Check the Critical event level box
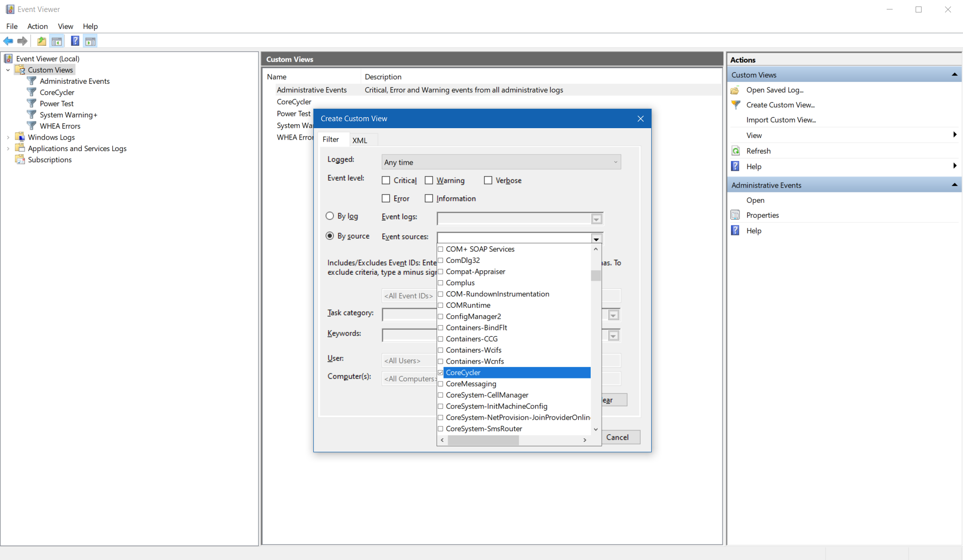This screenshot has width=963, height=560. (386, 181)
